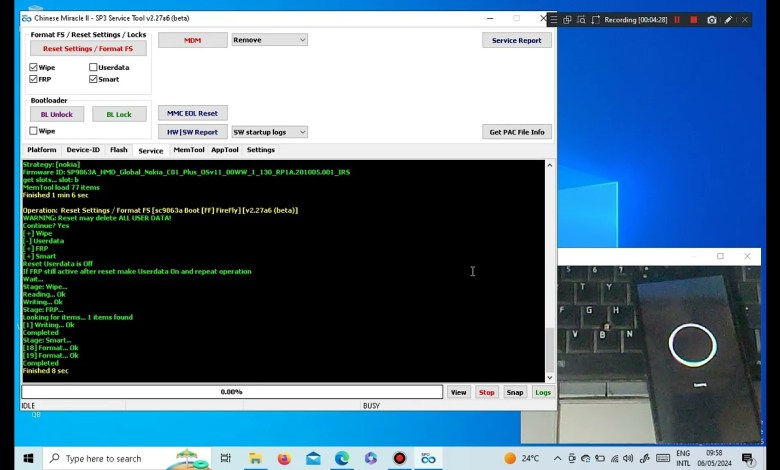Screen dimensions: 780x470
Task: Open network Wi-Fi settings in the tray
Action: point(614,459)
